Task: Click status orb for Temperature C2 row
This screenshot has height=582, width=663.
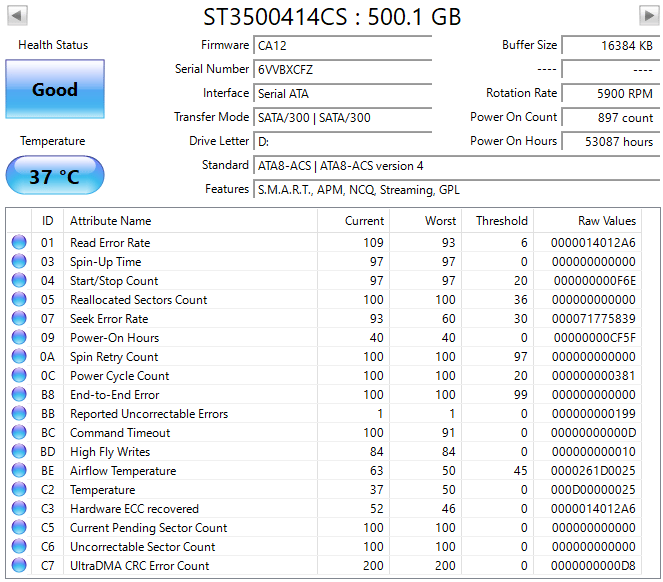Action: 19,489
